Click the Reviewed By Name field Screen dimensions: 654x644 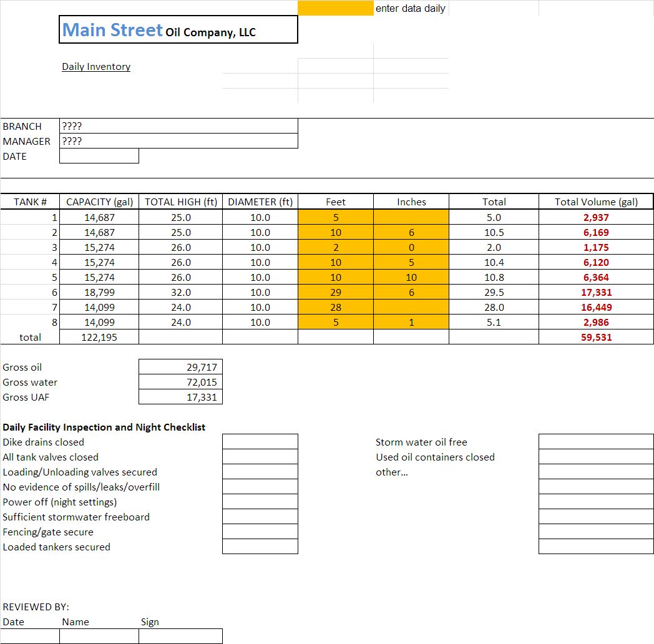point(99,636)
